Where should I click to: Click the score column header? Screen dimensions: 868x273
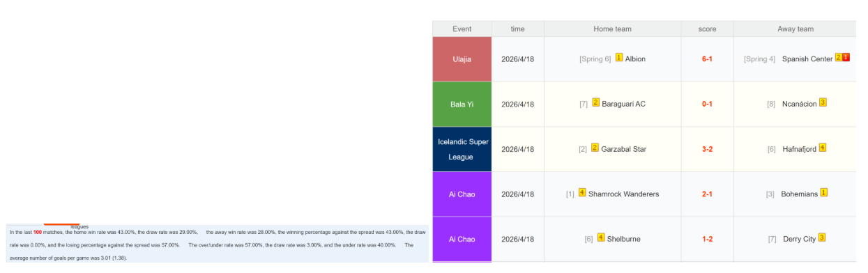pos(708,29)
